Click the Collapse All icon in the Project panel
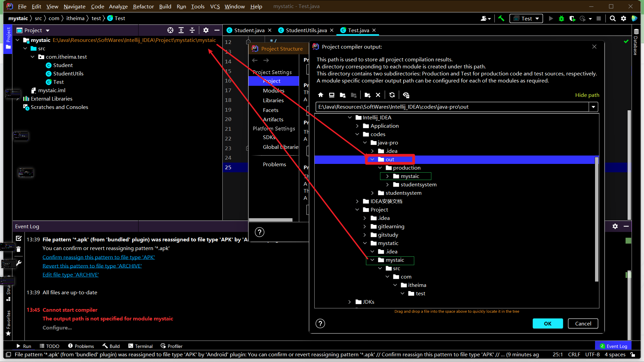Viewport: 644px width, 362px height. [192, 30]
